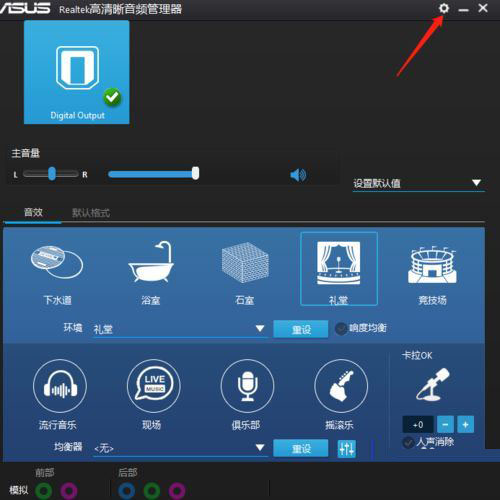Toggle the 人声消除 checkbox

408,443
